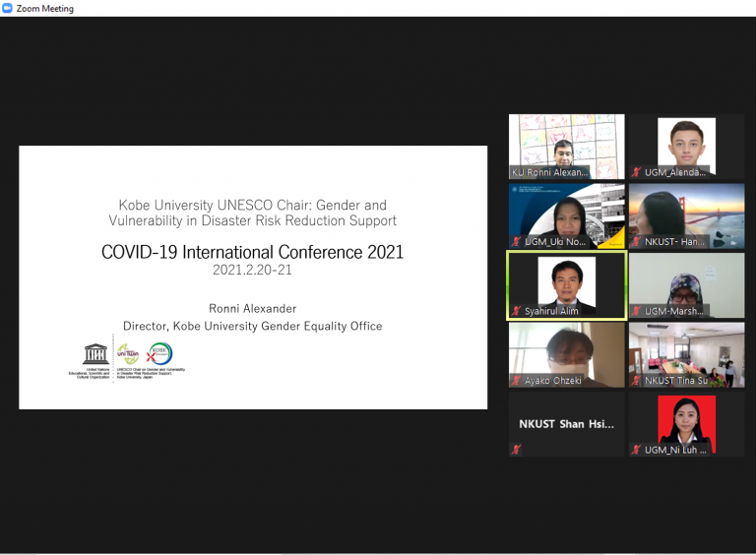756x555 pixels.
Task: Select Ayako Ohzeki's video tile
Action: tap(567, 354)
